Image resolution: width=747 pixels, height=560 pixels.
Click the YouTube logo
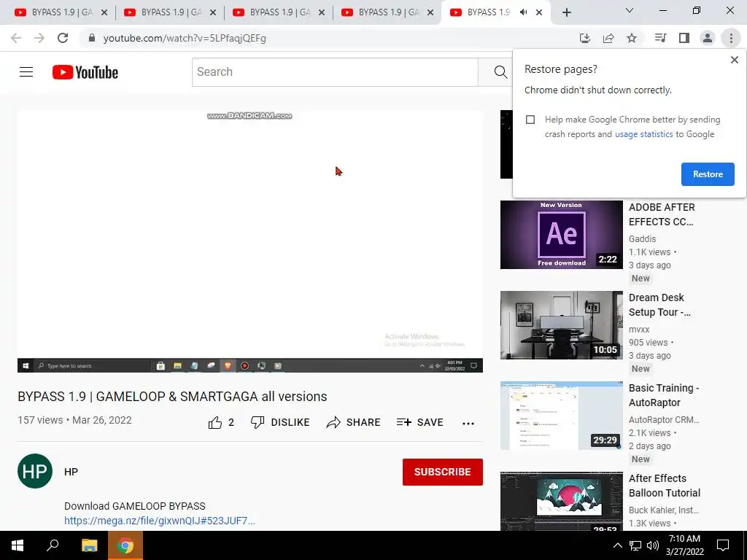(85, 72)
